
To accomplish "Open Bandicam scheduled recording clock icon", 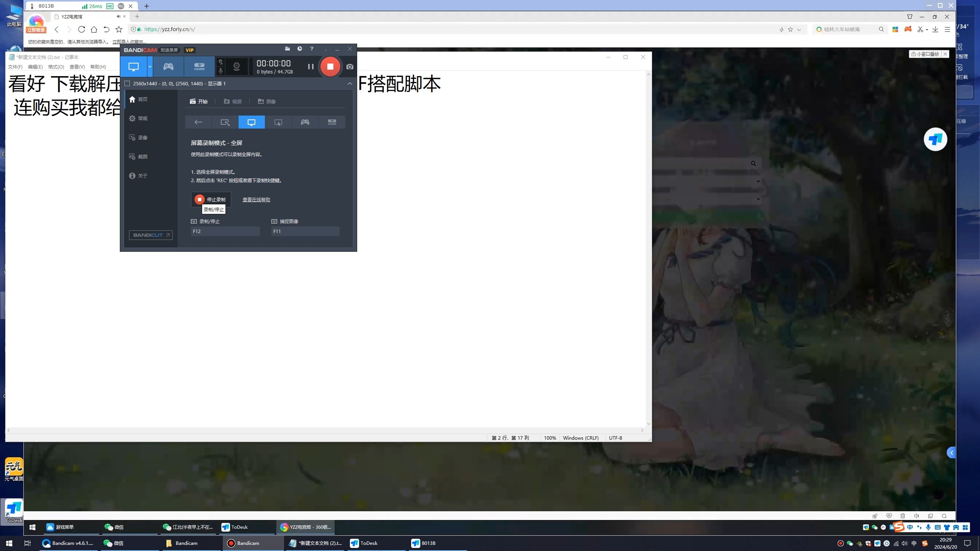I will coord(300,49).
